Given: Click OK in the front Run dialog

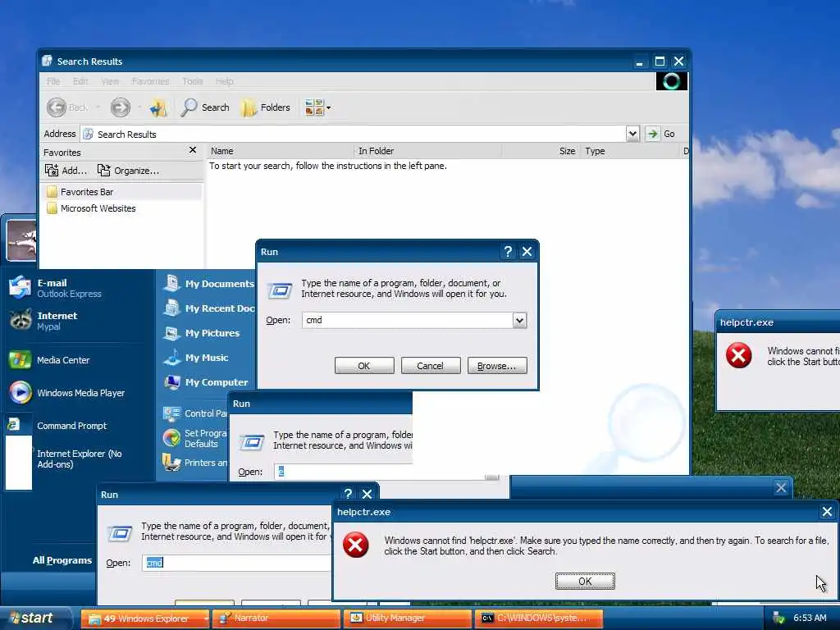Looking at the screenshot, I should [364, 366].
